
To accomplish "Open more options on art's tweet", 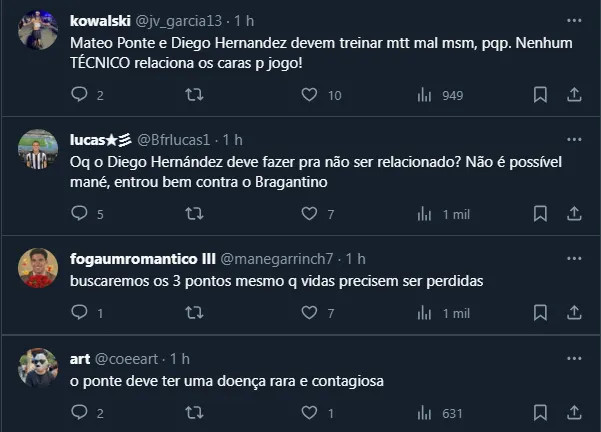I will [x=574, y=358].
